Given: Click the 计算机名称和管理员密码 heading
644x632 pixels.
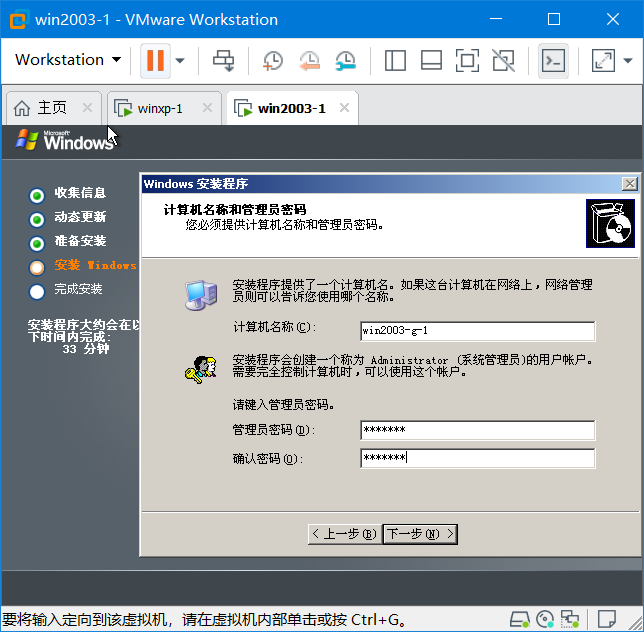Looking at the screenshot, I should pos(235,209).
